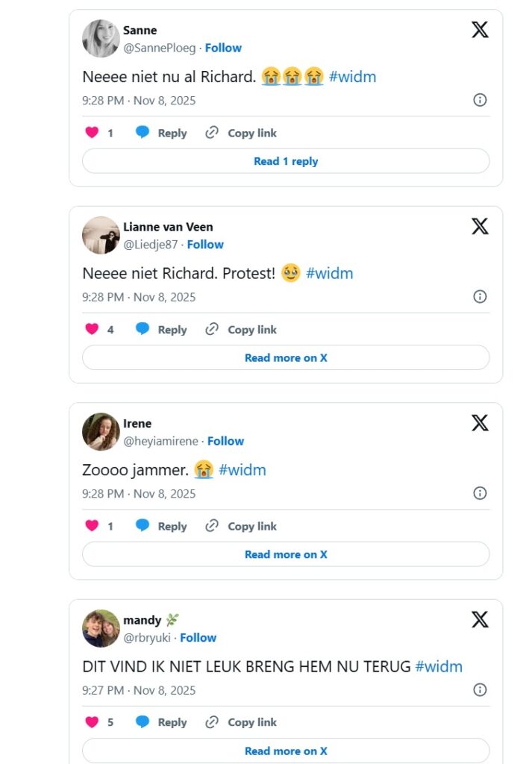The width and height of the screenshot is (532, 764).
Task: Follow the @SannePloeg account
Action: pyautogui.click(x=223, y=48)
